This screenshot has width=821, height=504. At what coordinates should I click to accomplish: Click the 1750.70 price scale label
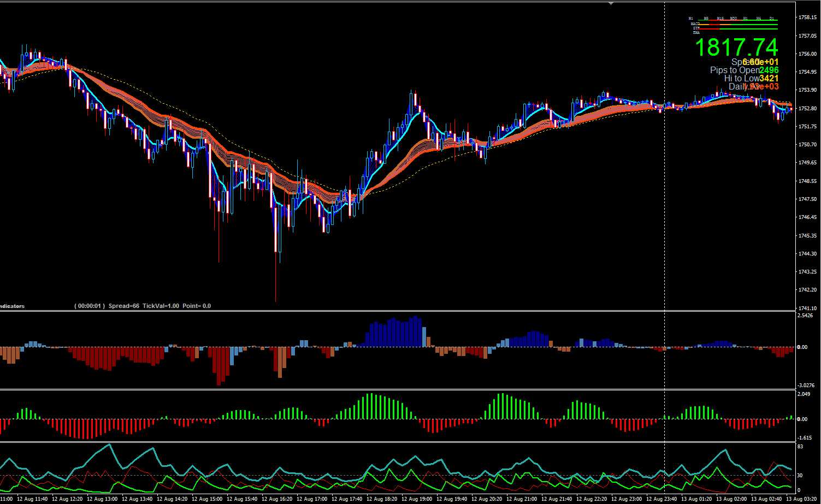click(x=807, y=145)
